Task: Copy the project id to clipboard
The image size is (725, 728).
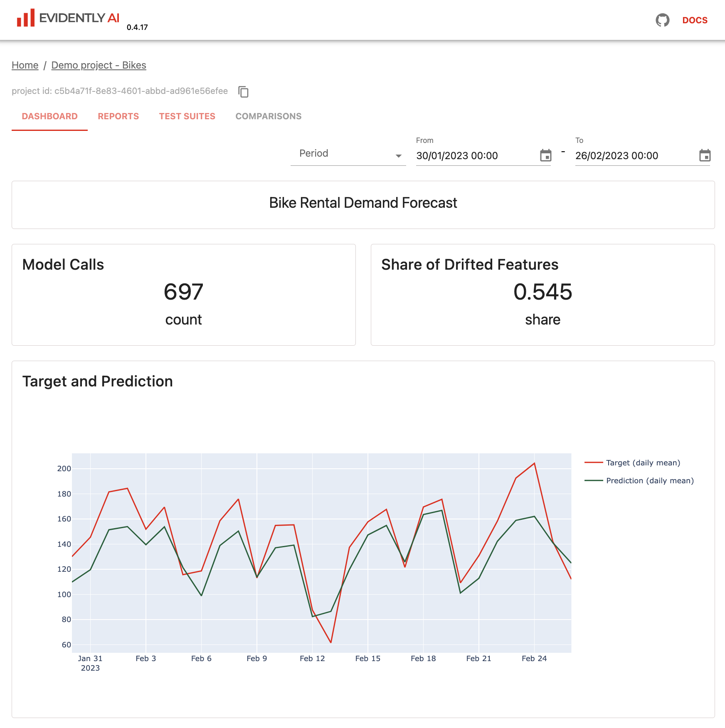Action: [243, 91]
